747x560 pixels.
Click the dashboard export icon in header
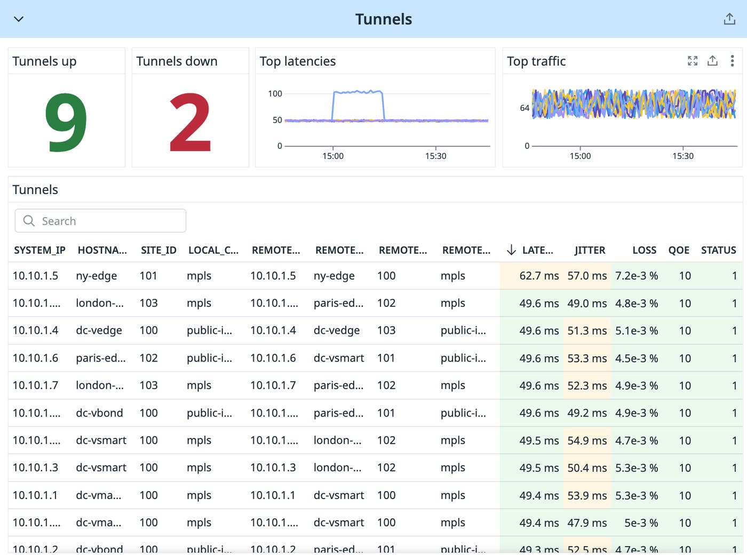pyautogui.click(x=729, y=19)
